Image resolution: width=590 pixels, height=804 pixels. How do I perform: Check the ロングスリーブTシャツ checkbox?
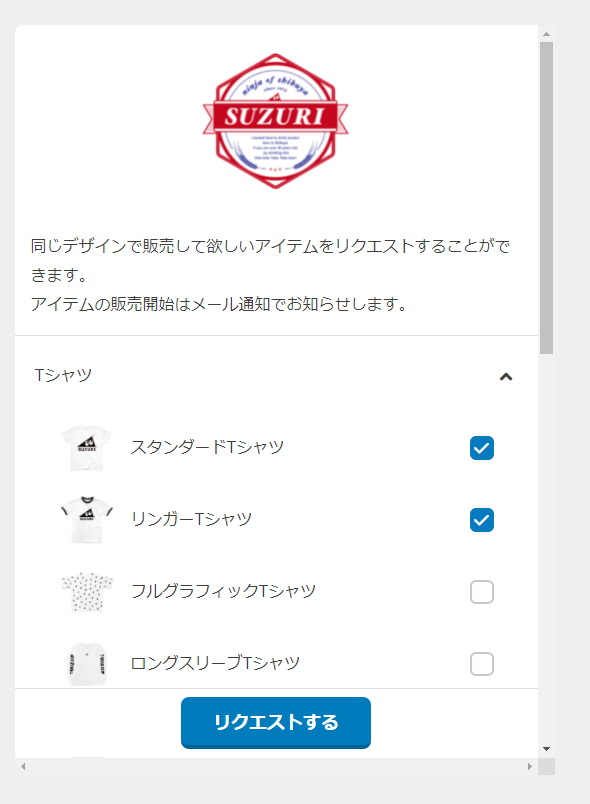pyautogui.click(x=481, y=664)
